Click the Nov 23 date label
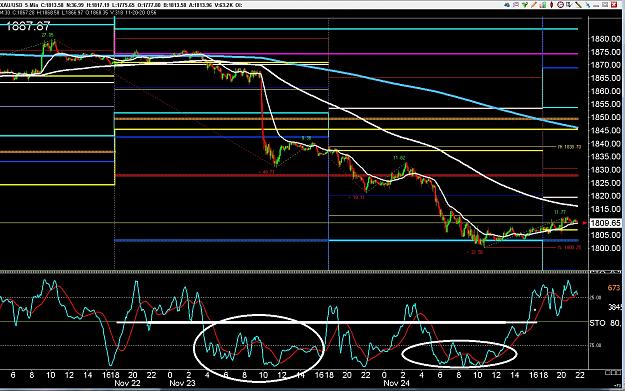The height and width of the screenshot is (391, 625). pos(182,383)
